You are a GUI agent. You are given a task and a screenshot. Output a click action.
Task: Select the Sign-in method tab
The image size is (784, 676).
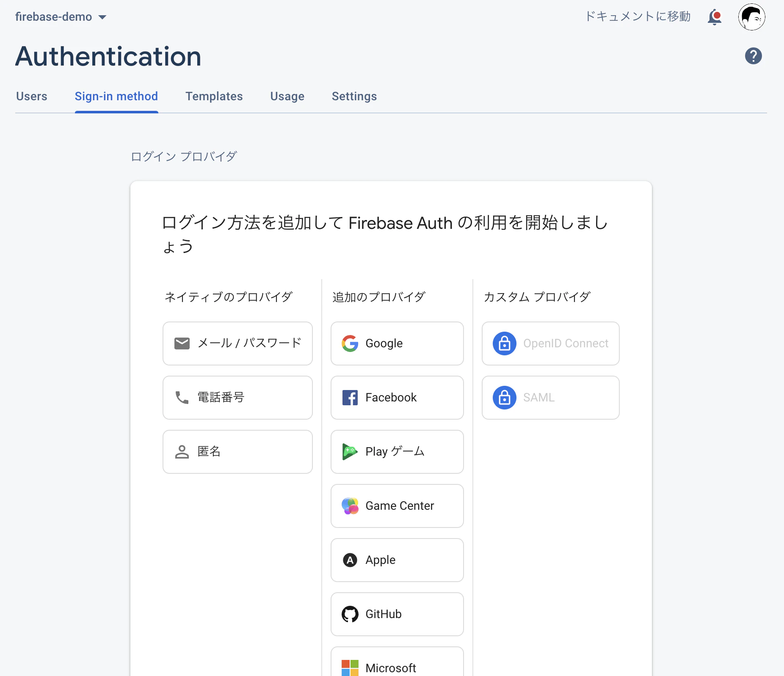pos(116,96)
